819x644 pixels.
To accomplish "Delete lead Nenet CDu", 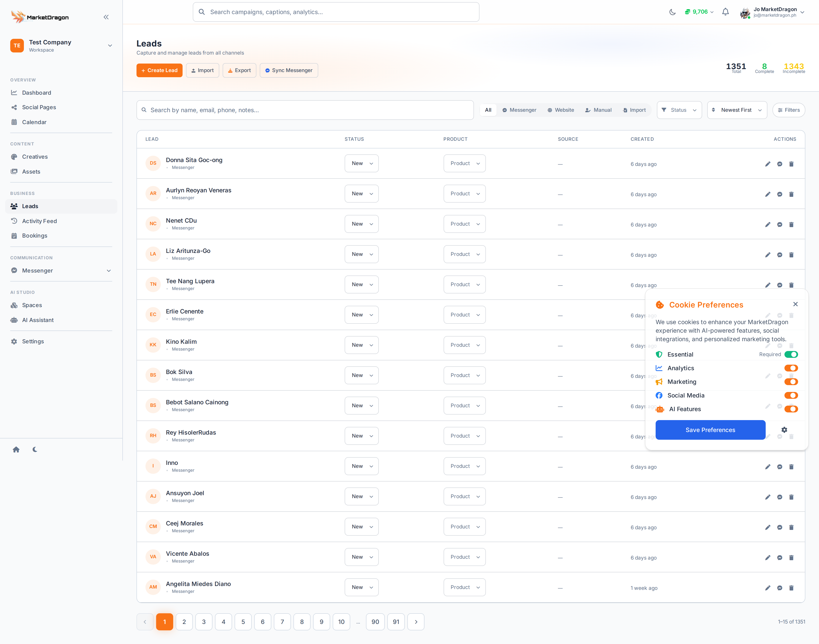I will tap(791, 225).
